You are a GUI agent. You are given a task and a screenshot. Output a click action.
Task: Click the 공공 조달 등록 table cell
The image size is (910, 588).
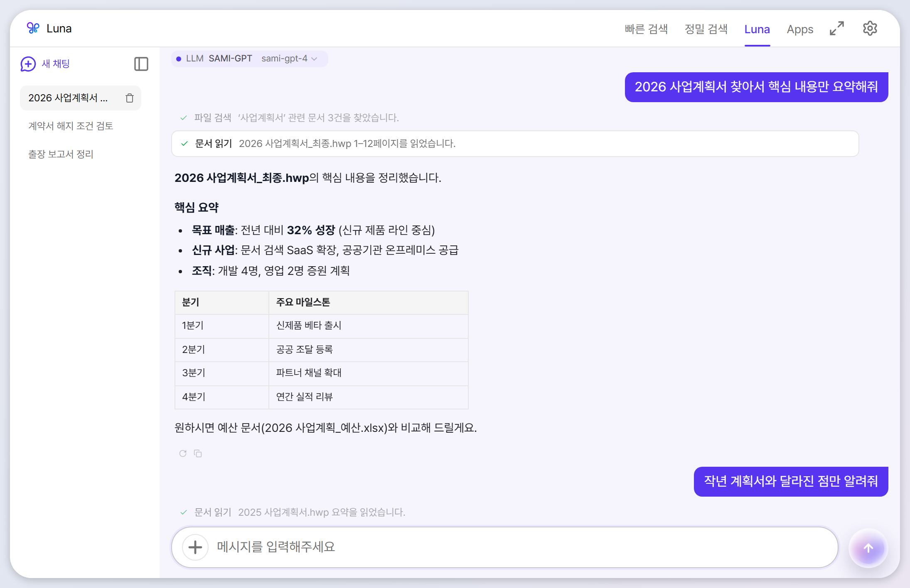click(x=368, y=350)
